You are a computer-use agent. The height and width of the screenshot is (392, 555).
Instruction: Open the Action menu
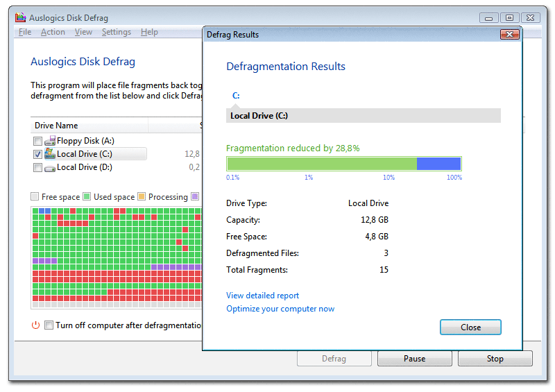[53, 32]
